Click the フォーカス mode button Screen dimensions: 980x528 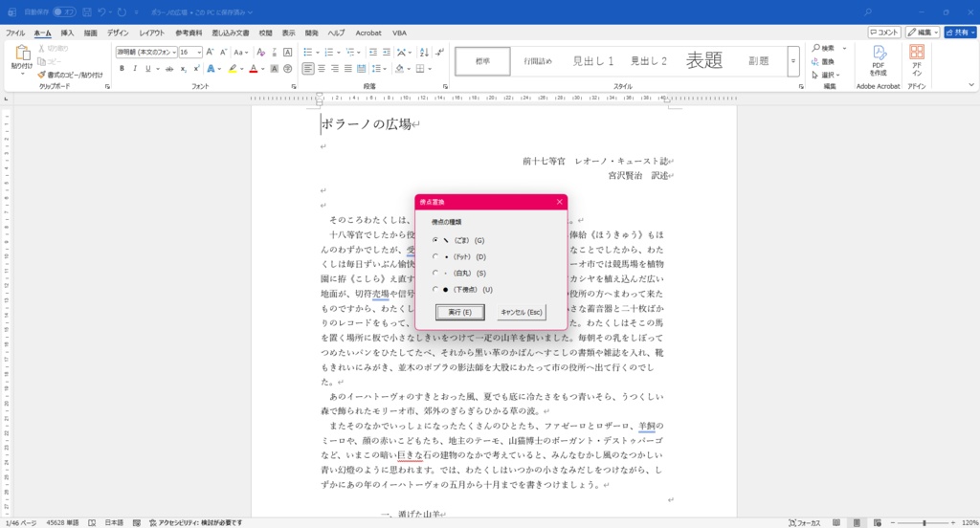point(804,522)
